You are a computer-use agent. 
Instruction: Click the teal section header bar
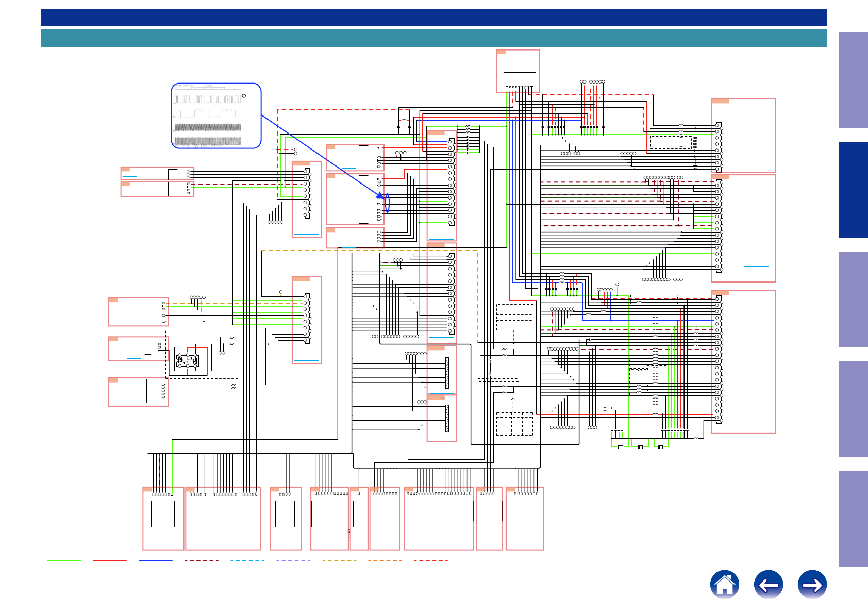click(x=433, y=38)
